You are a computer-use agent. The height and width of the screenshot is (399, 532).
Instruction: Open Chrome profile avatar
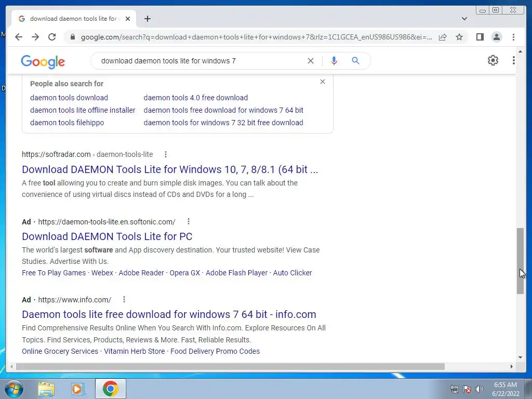496,37
